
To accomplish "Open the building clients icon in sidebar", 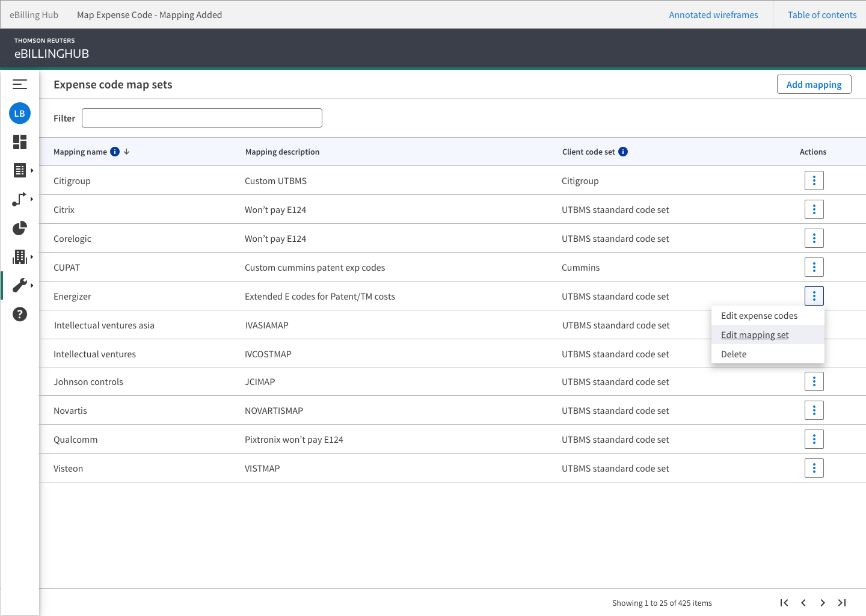I will click(20, 257).
